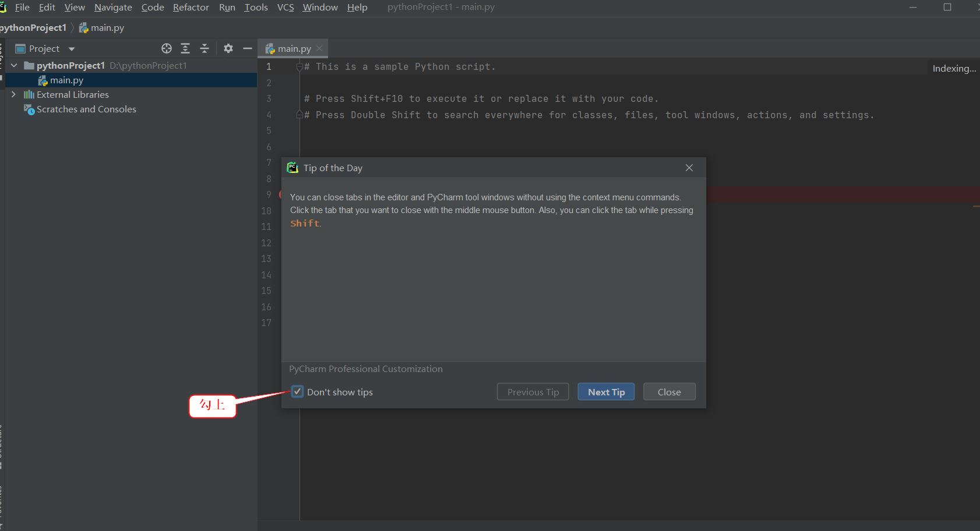Minimize the PyCharm window

(913, 7)
